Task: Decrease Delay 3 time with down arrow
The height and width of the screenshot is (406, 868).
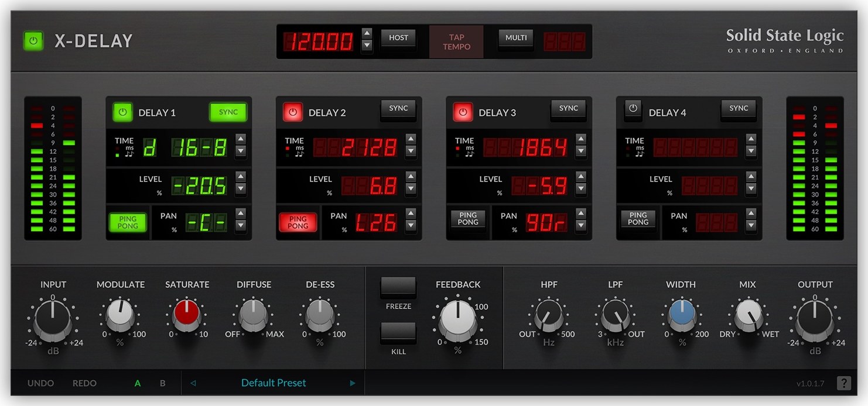Action: click(580, 152)
